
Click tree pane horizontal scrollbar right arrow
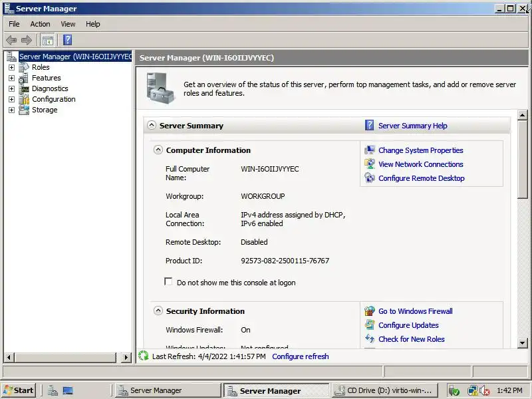[126, 357]
